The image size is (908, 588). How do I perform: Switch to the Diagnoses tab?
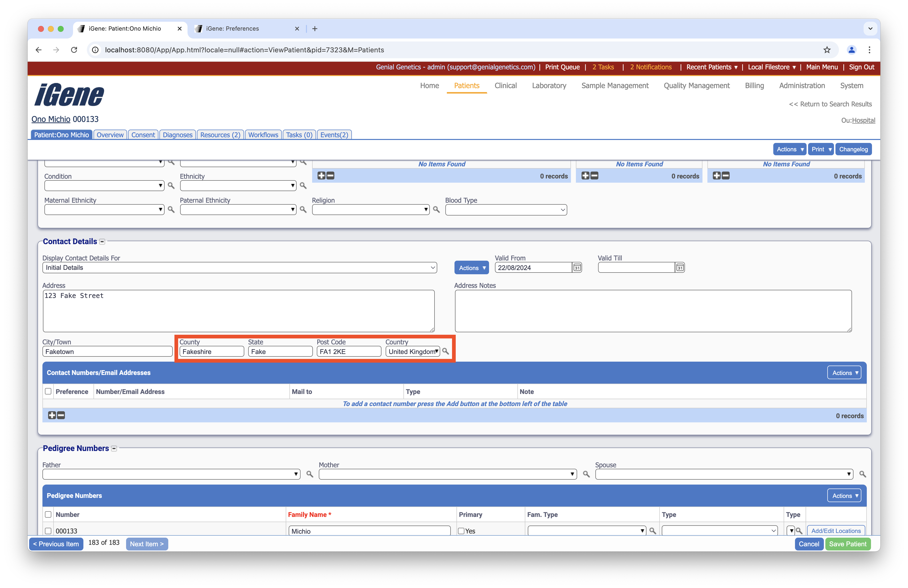(x=177, y=135)
